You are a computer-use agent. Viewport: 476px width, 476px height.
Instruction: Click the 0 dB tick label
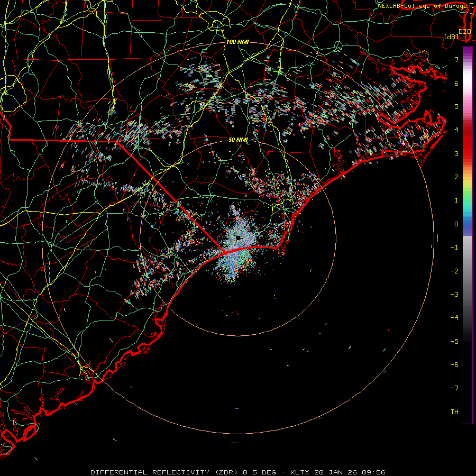456,224
